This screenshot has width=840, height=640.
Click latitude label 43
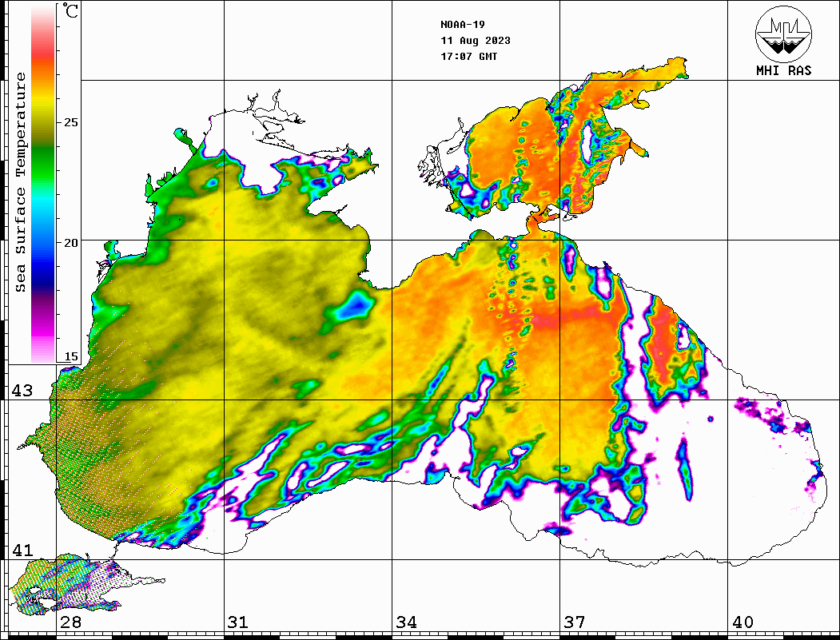coord(22,391)
